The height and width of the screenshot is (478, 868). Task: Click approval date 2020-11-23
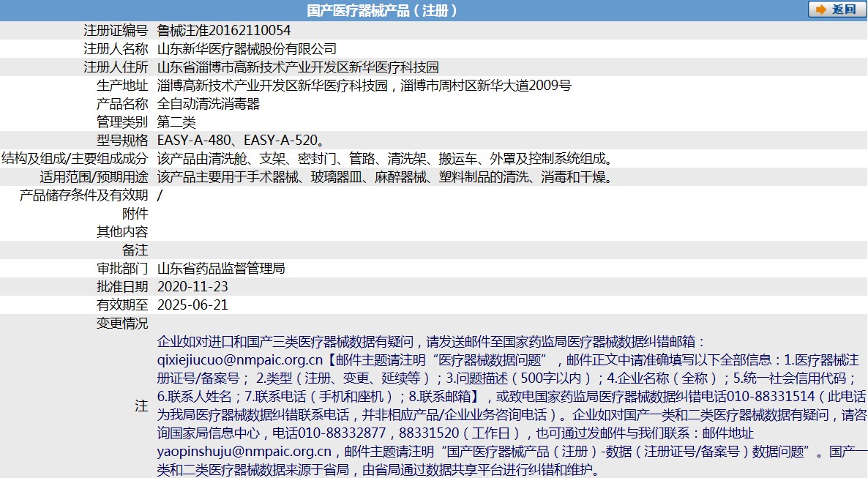point(192,287)
